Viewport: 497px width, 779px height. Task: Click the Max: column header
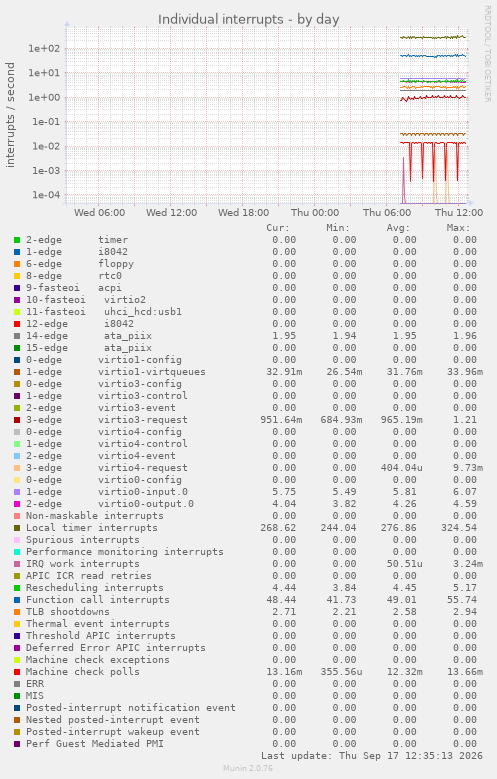click(458, 228)
